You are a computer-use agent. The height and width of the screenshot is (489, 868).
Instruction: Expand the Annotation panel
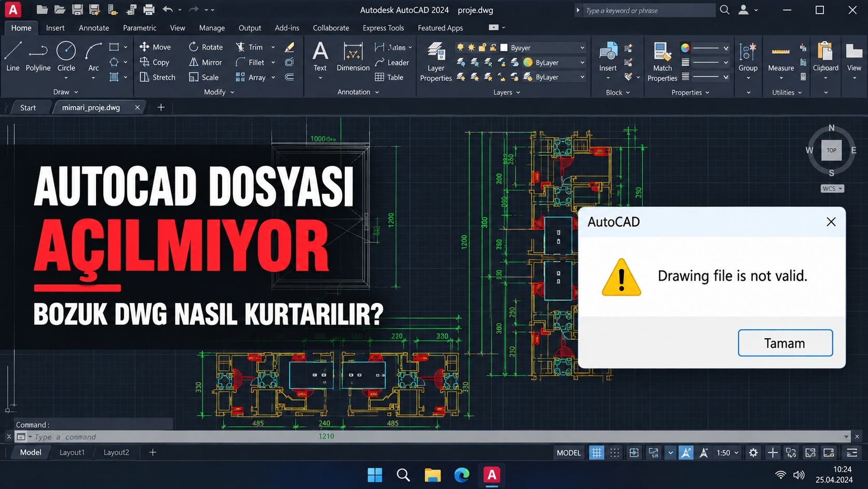tap(358, 92)
